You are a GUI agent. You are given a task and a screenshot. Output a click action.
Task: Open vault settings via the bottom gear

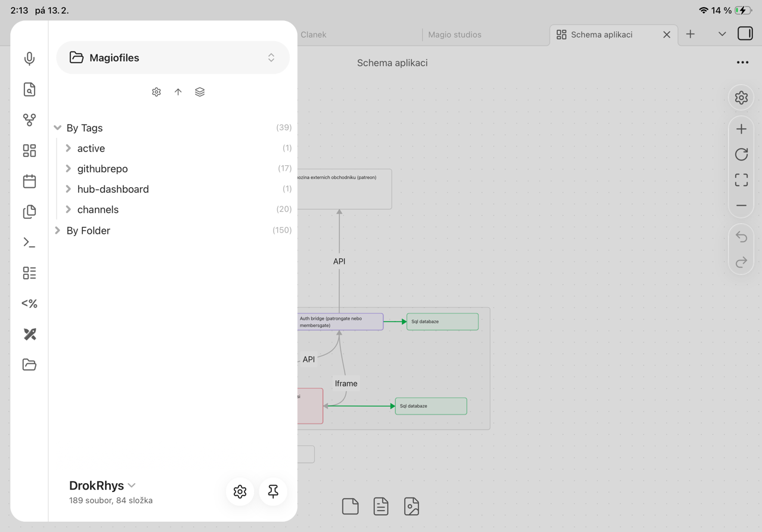(x=240, y=491)
